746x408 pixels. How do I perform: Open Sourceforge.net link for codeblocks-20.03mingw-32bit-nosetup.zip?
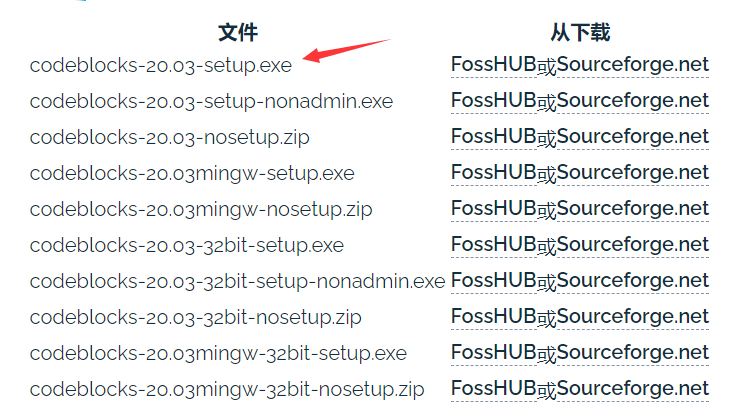[x=633, y=389]
